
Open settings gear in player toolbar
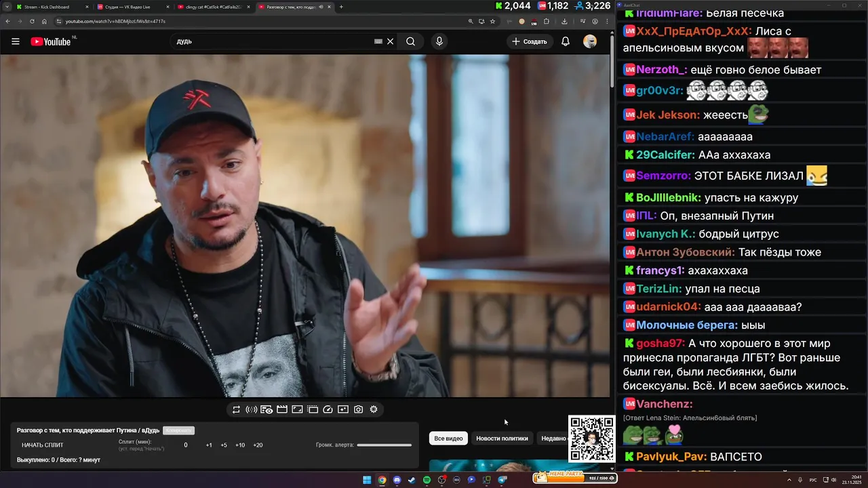[374, 409]
